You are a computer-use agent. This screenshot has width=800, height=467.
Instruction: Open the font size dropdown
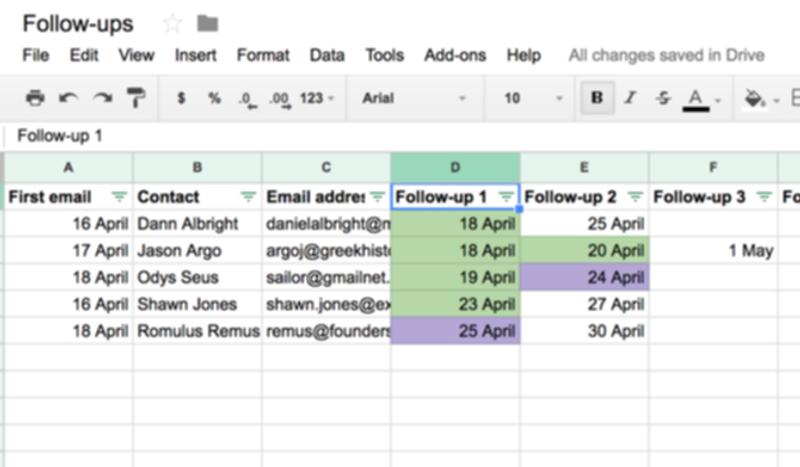coord(532,98)
